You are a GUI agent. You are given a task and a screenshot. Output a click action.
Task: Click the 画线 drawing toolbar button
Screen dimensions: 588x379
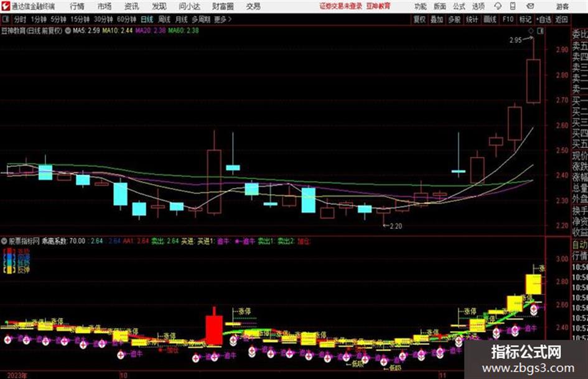[x=490, y=19]
